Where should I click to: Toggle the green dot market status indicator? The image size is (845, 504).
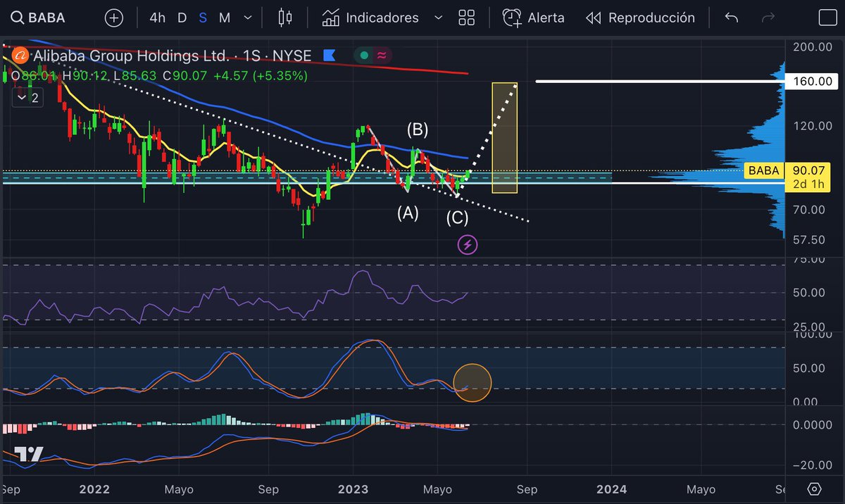click(363, 55)
